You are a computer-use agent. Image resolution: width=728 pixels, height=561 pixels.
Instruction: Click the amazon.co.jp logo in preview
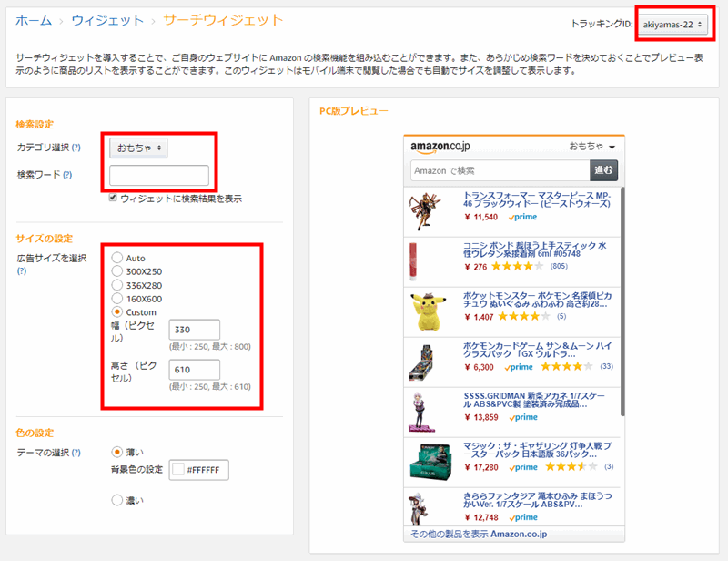point(440,147)
